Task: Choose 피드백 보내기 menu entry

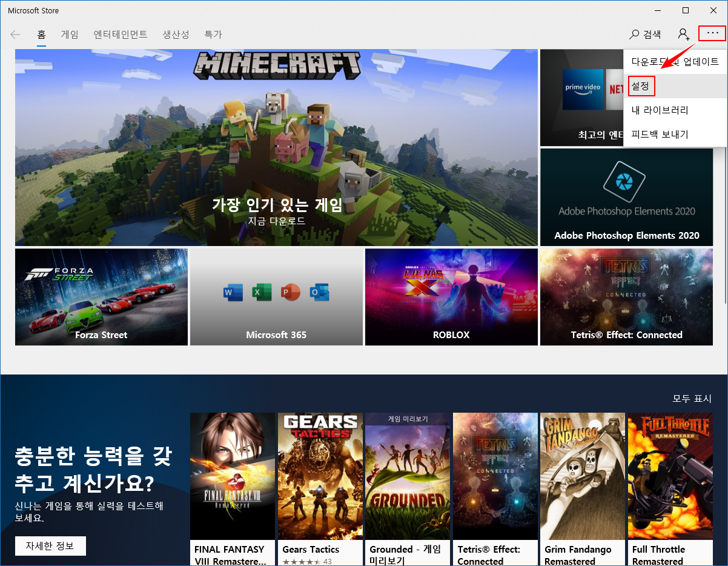Action: [675, 135]
